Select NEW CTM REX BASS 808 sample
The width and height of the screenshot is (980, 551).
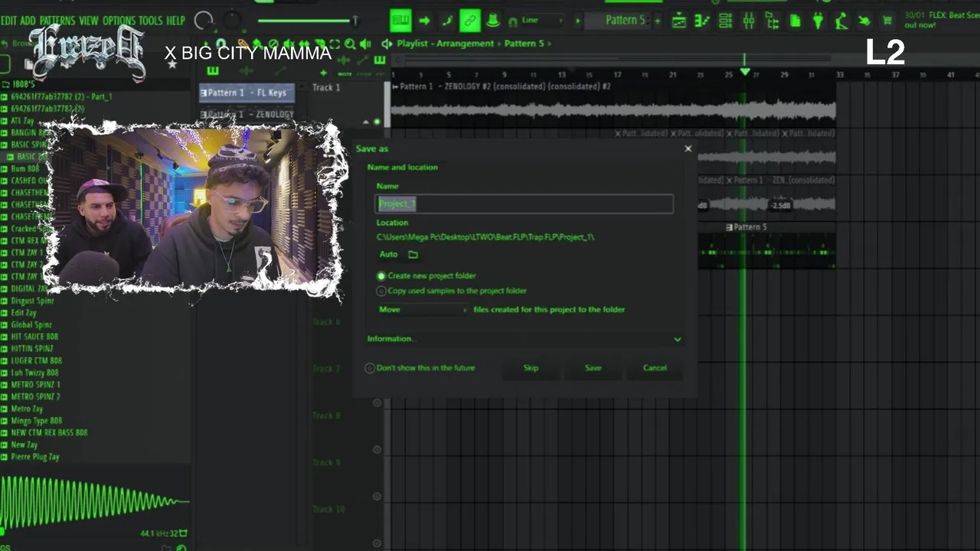[x=49, y=432]
